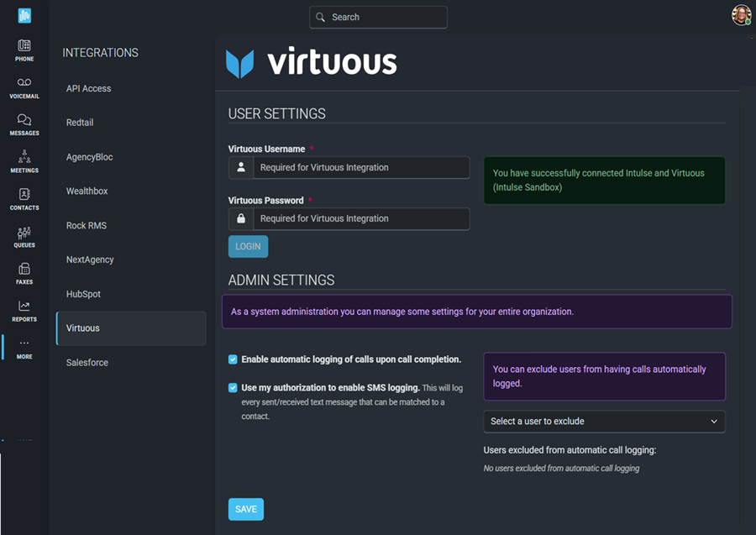Screen dimensions: 756x535
Task: Open the Faxes section
Action: pos(24,270)
